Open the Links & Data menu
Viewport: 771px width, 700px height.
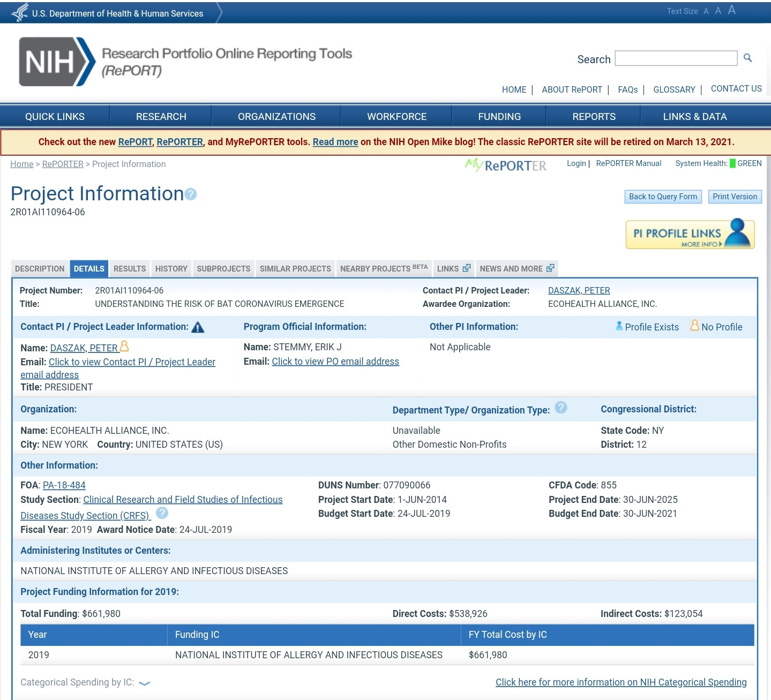pos(695,116)
